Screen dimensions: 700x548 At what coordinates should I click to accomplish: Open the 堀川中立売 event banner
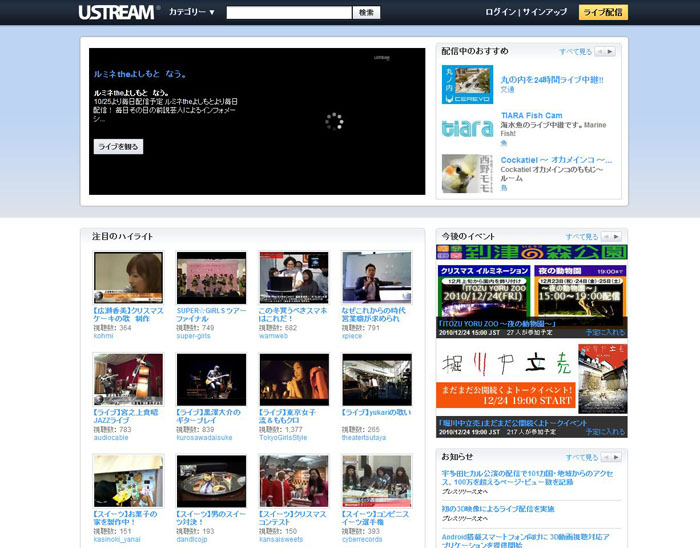[532, 379]
